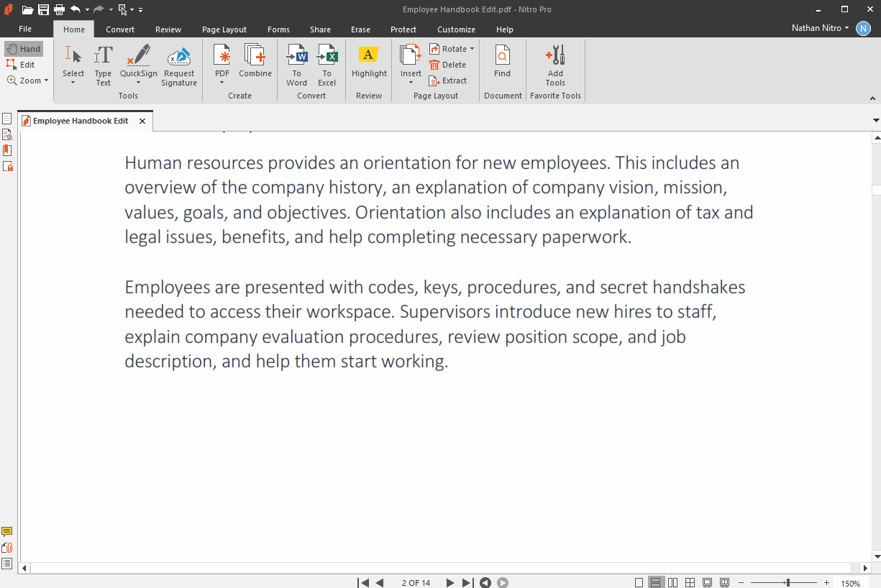
Task: Convert document using To Word
Action: click(296, 65)
